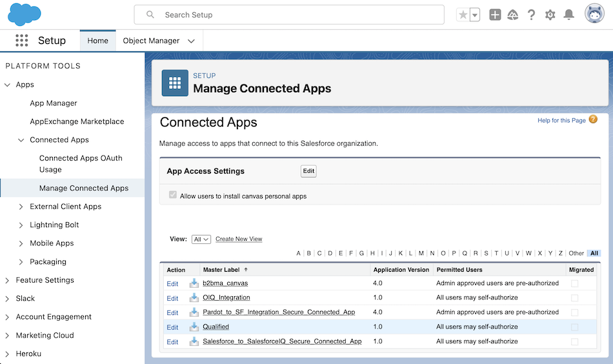Expand External Client Apps
The image size is (613, 364).
pos(21,207)
